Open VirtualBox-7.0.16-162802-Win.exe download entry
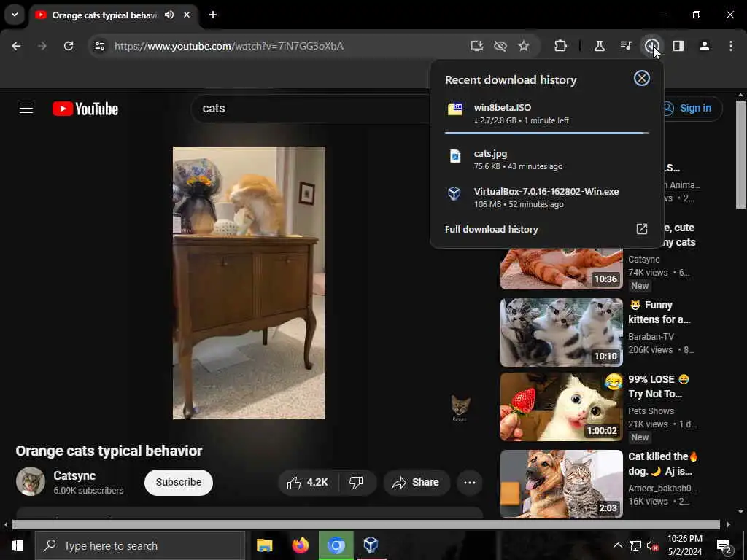 point(547,197)
